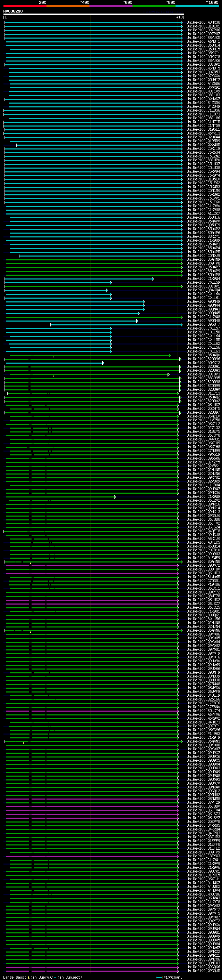Select the UniRef100_A4UWK7 label
222x980 pixels.
tap(203, 882)
